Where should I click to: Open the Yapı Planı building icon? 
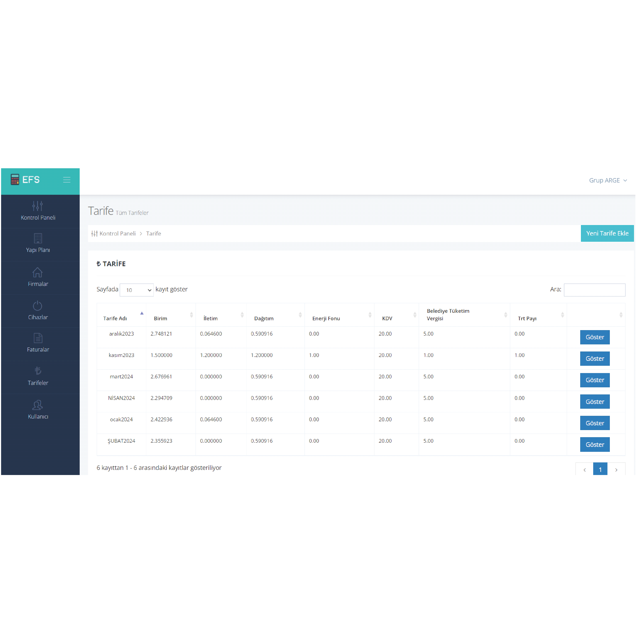pos(38,238)
